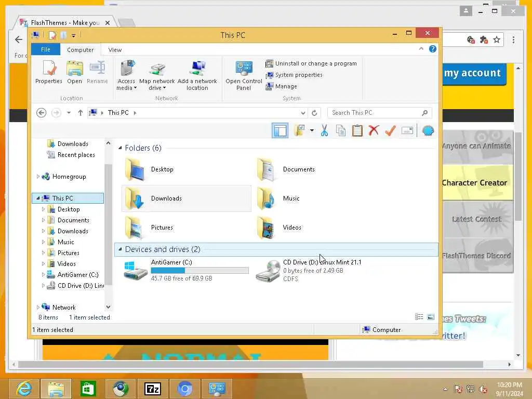
Task: Select the Music folder
Action: point(318,198)
